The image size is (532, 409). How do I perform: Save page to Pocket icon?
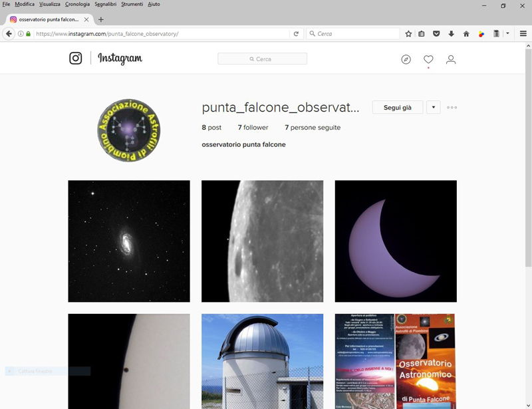point(436,34)
